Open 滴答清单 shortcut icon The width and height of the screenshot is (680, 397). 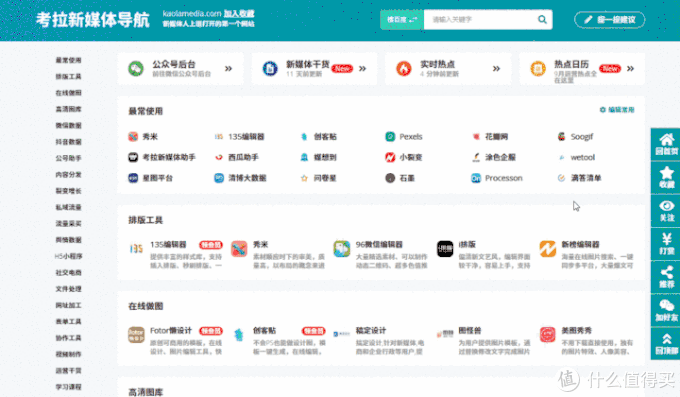562,178
